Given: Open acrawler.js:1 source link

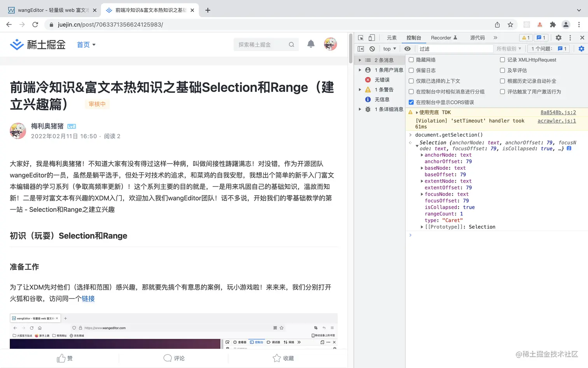Looking at the screenshot, I should coord(556,121).
